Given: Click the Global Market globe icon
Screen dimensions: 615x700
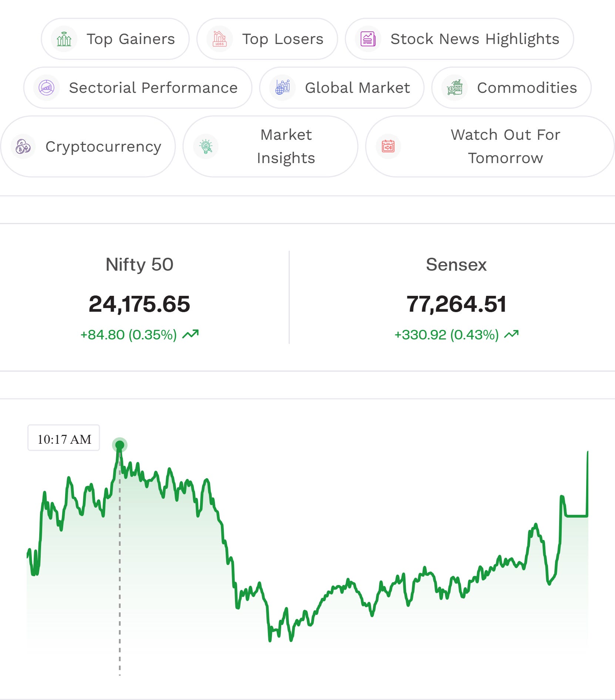Looking at the screenshot, I should pyautogui.click(x=283, y=88).
